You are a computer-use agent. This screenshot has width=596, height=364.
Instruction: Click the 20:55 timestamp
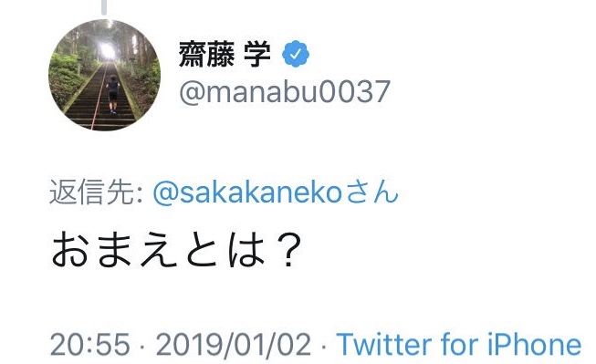[90, 345]
